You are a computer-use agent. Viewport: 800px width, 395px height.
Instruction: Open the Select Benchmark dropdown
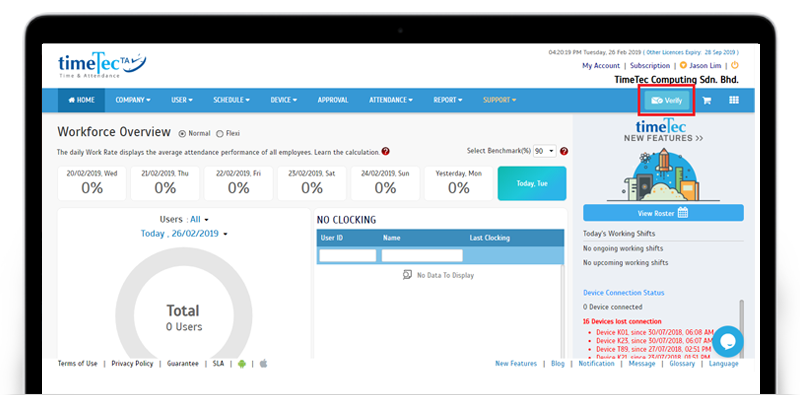pyautogui.click(x=544, y=152)
